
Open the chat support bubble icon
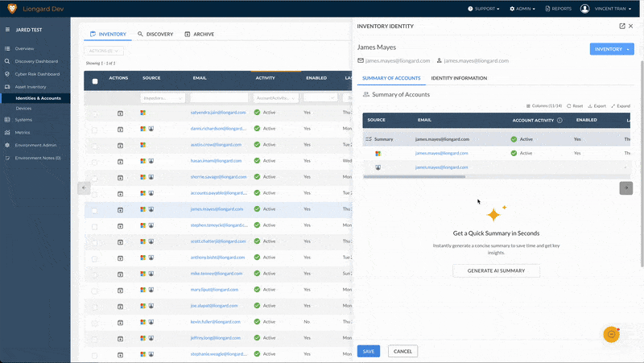611,335
